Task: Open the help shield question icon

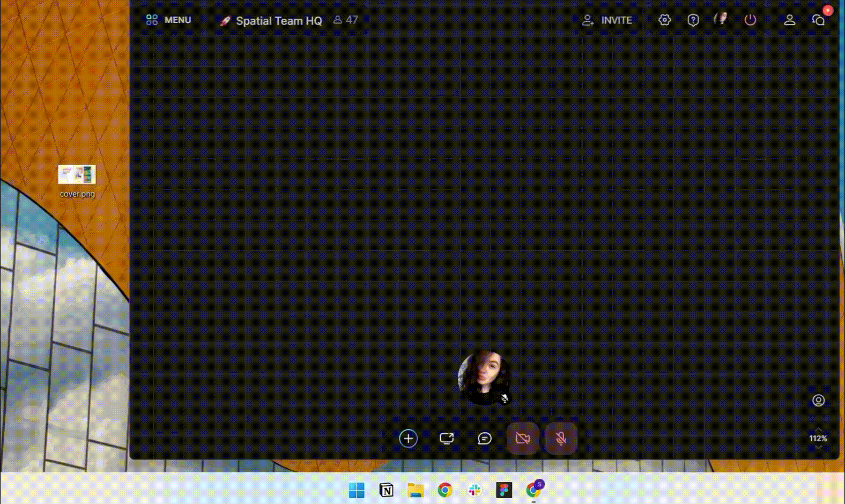Action: pyautogui.click(x=693, y=20)
